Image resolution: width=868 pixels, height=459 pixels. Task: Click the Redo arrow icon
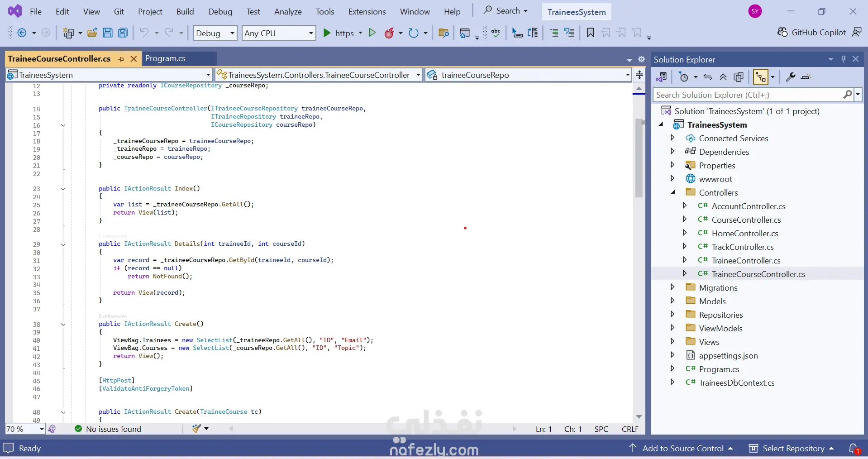169,33
